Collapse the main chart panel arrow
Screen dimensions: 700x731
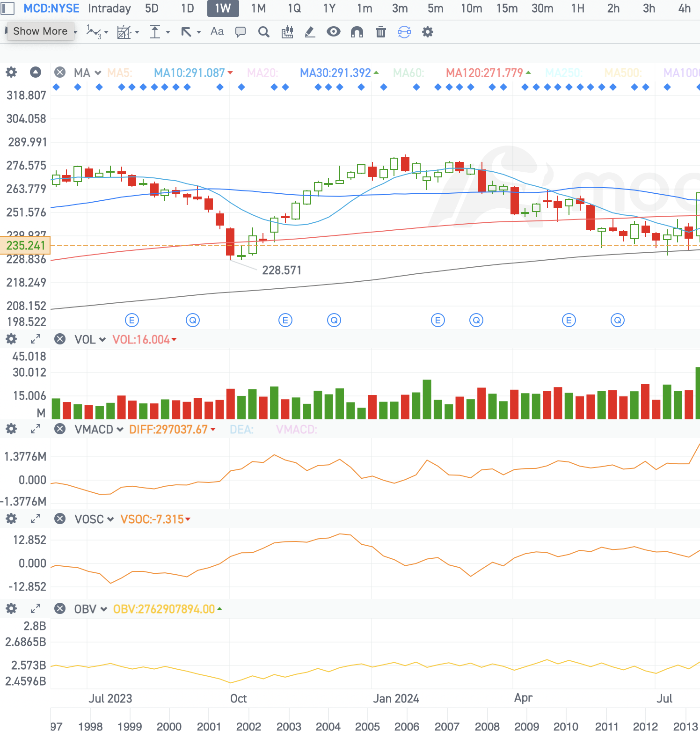pyautogui.click(x=36, y=72)
